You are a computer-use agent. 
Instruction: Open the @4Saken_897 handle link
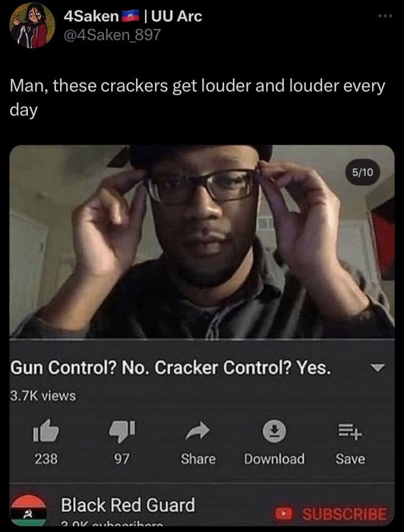pyautogui.click(x=112, y=34)
